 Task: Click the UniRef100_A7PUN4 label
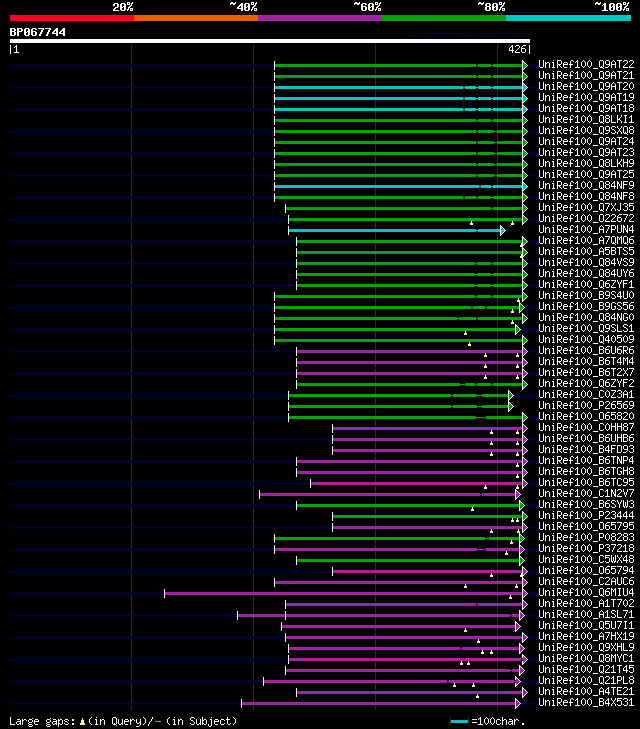point(586,230)
